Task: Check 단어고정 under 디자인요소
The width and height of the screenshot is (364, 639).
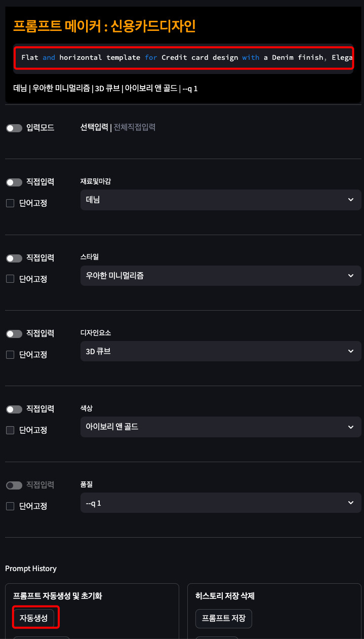Action: tap(9, 354)
